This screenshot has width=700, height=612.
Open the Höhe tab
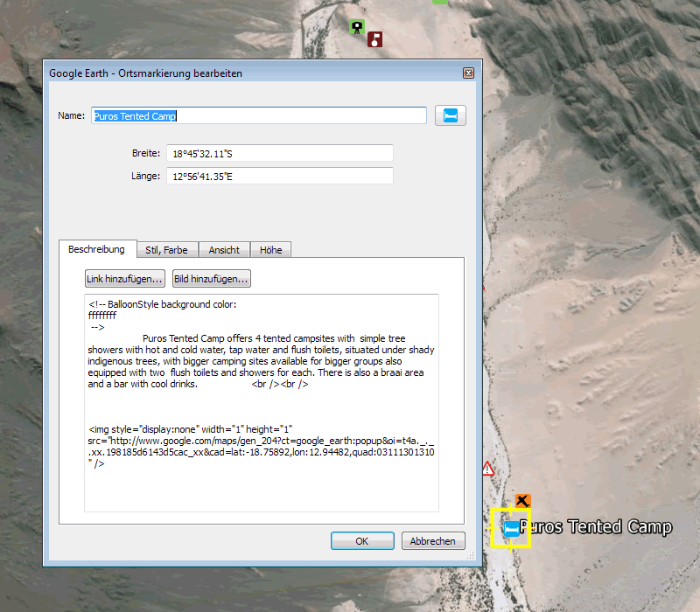(271, 250)
